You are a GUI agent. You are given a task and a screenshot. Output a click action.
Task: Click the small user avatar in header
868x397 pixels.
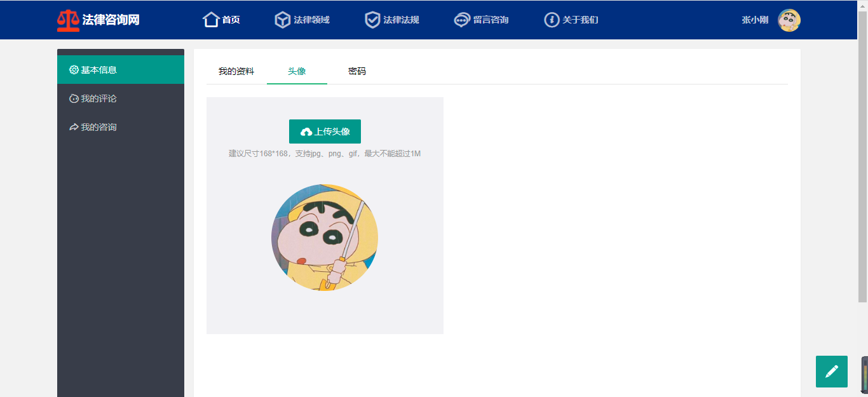[x=789, y=20]
